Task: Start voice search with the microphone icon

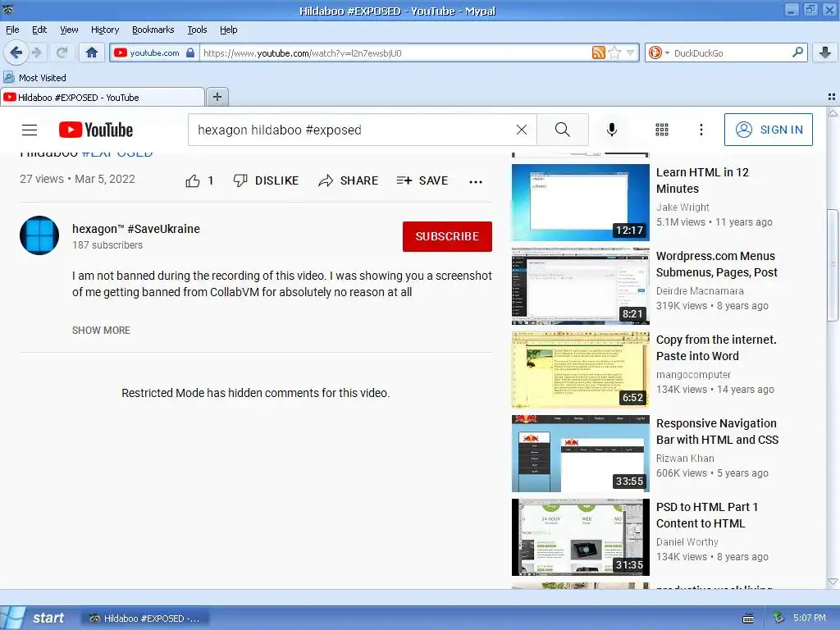Action: [612, 130]
